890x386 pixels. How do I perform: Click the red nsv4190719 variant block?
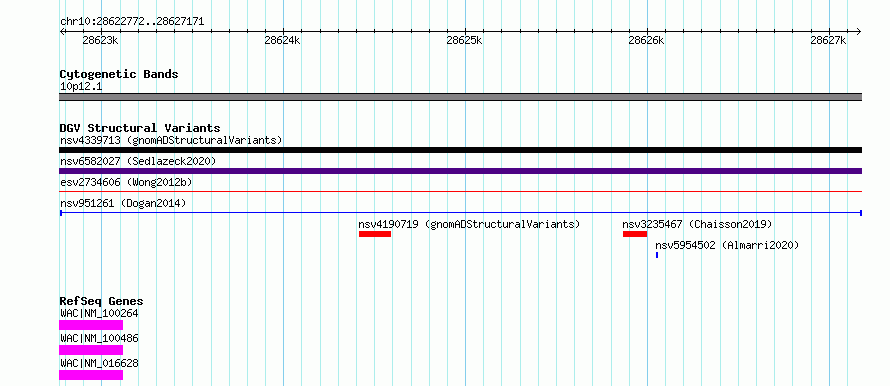point(375,234)
